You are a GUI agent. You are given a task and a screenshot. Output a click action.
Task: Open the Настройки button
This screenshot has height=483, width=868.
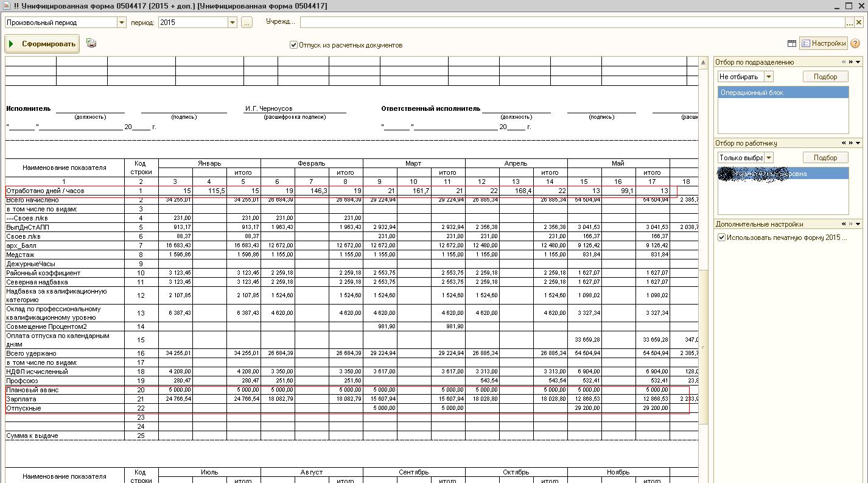click(x=824, y=44)
